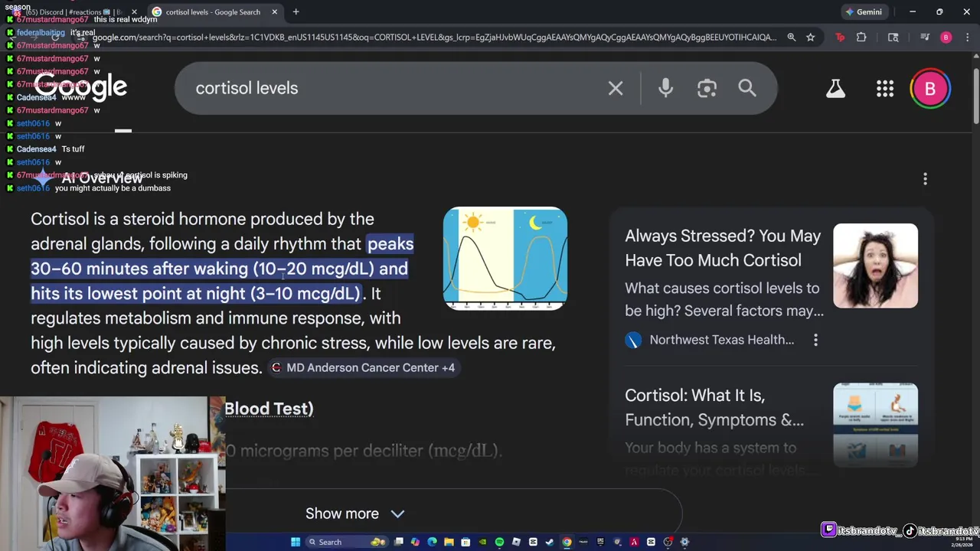Open the Chrome three-dot menu
Viewport: 980px width, 551px height.
click(x=966, y=37)
